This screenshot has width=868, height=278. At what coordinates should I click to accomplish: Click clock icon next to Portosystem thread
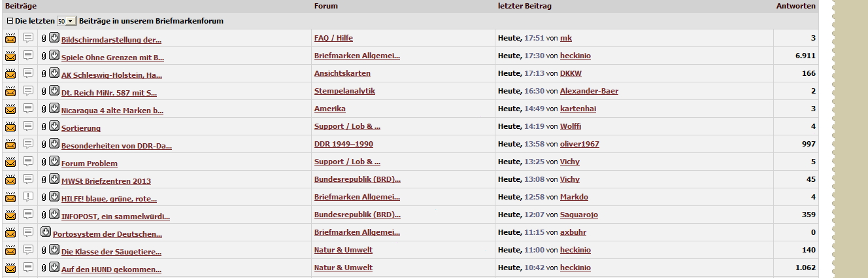[x=46, y=233]
